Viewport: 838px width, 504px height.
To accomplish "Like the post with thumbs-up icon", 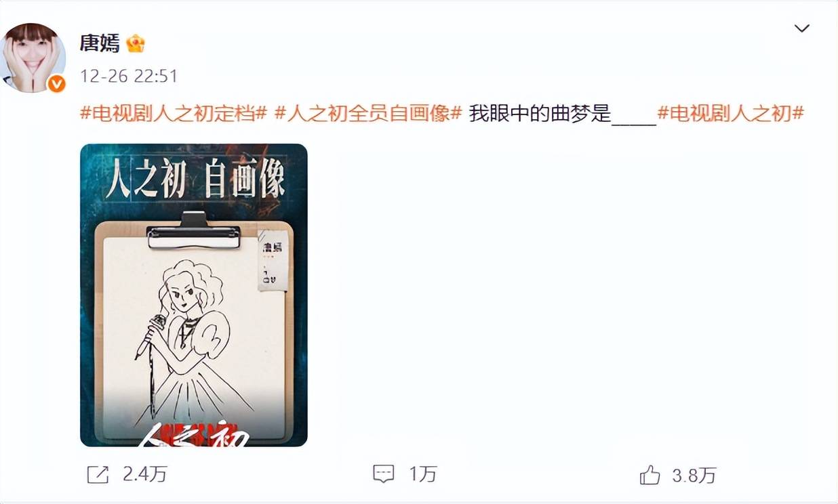I will [x=650, y=475].
